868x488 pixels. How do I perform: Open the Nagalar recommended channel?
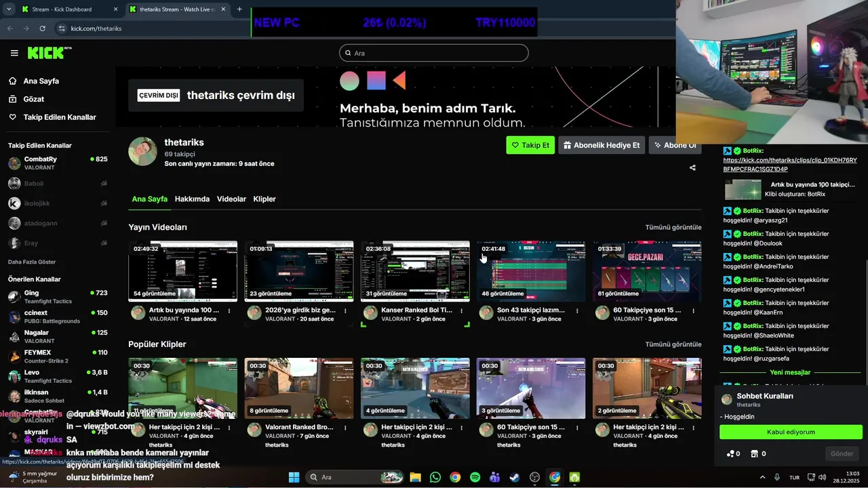[58, 336]
